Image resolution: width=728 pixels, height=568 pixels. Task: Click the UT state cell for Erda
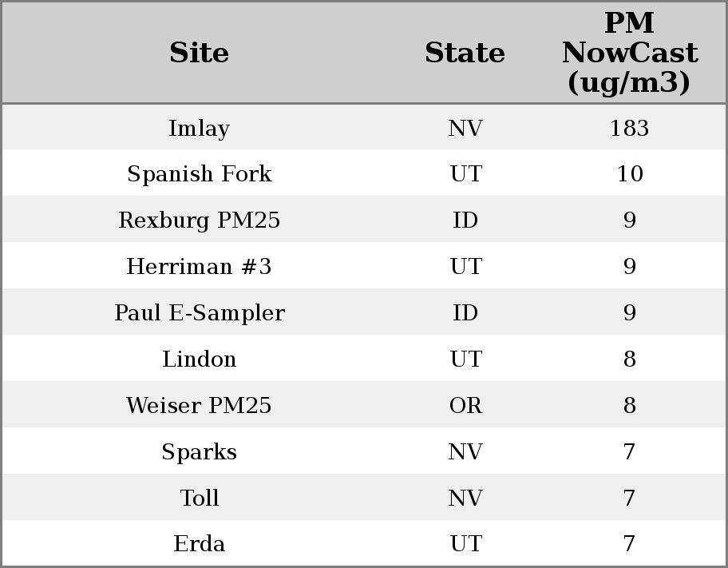(465, 544)
